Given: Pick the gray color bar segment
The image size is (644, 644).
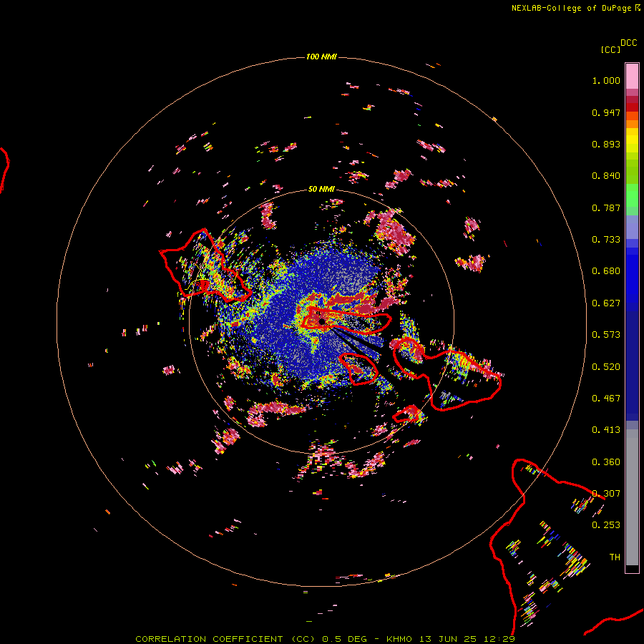Looking at the screenshot, I should point(632,497).
